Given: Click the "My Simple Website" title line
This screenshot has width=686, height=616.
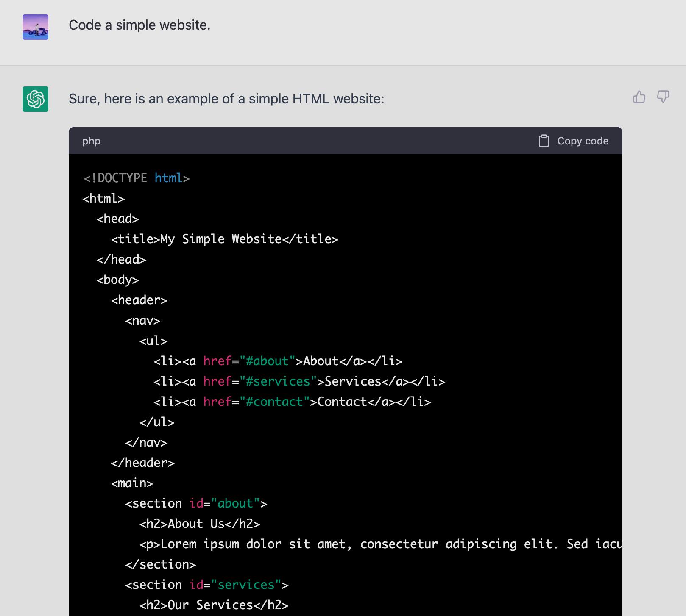Looking at the screenshot, I should click(224, 239).
